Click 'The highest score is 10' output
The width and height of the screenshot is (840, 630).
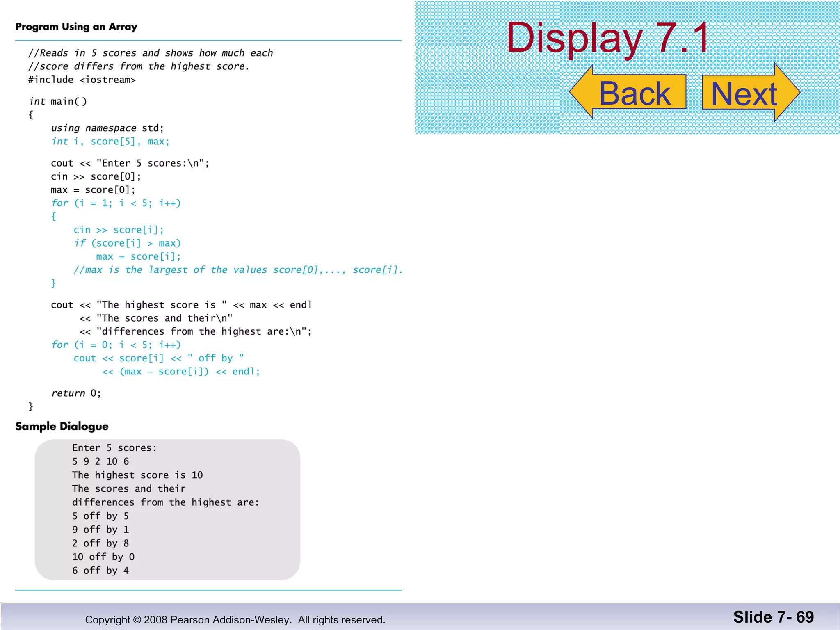pyautogui.click(x=137, y=475)
